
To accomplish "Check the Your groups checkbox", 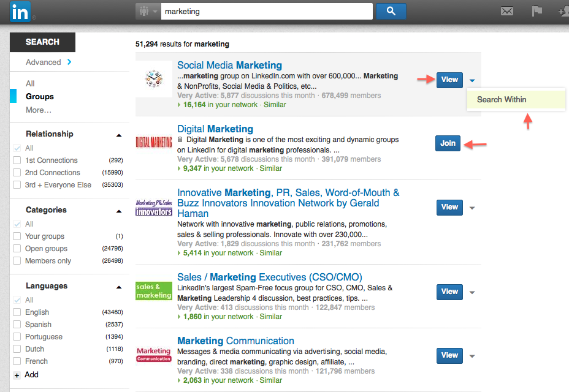I will click(17, 236).
